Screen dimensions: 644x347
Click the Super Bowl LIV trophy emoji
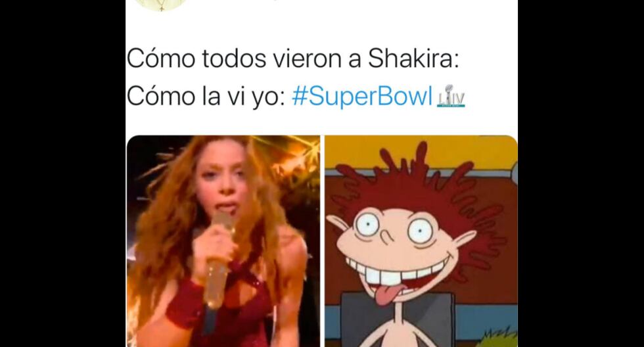pyautogui.click(x=451, y=97)
